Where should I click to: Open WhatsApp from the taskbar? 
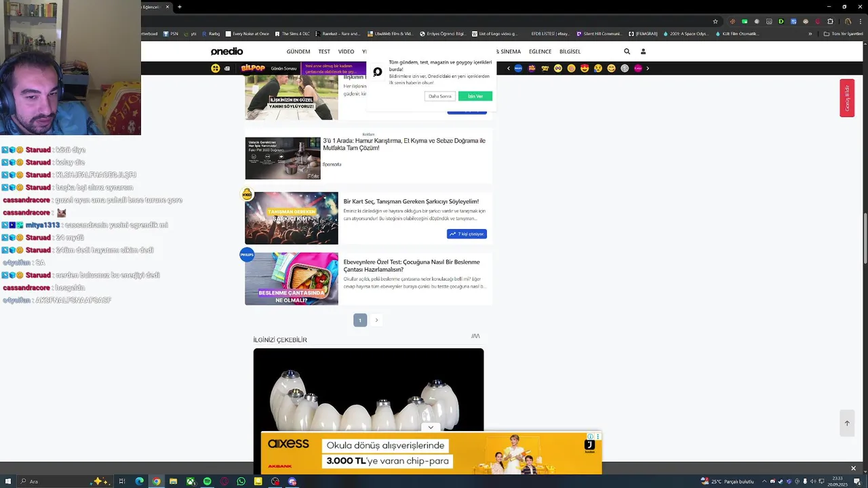pos(241,481)
